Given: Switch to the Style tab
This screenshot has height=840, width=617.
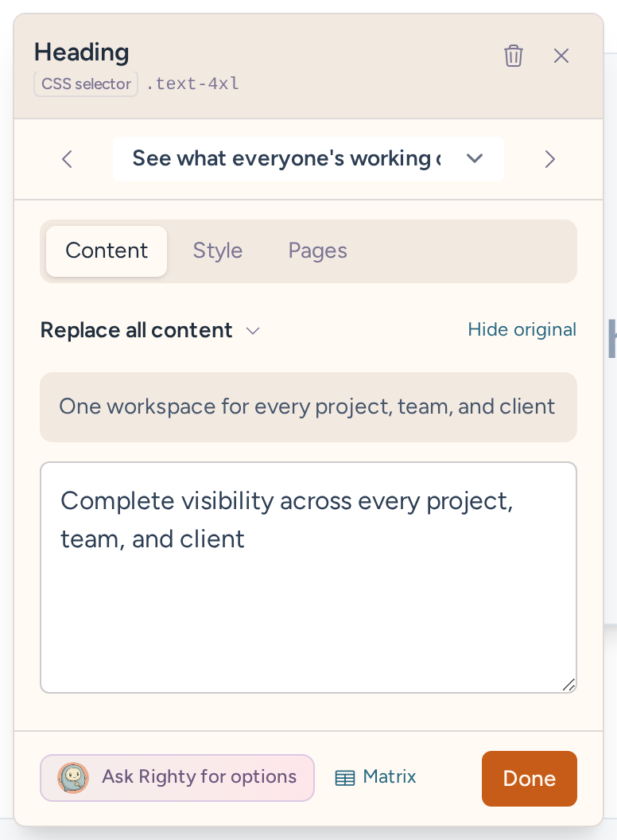Looking at the screenshot, I should (x=217, y=251).
